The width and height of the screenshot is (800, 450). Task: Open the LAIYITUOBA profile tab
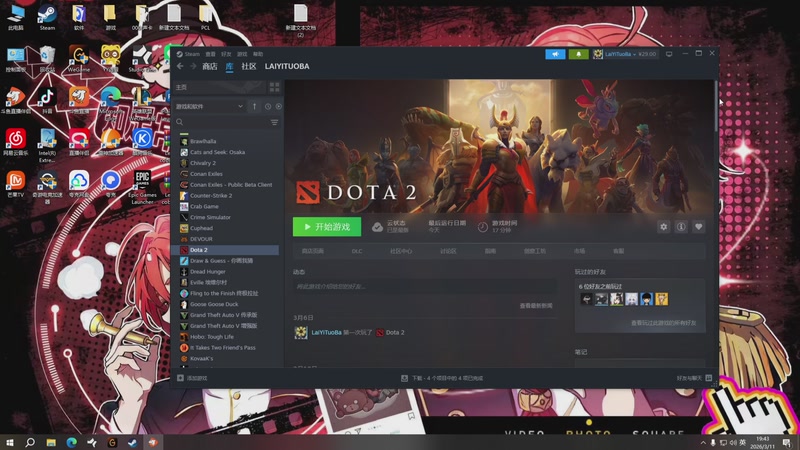click(287, 66)
